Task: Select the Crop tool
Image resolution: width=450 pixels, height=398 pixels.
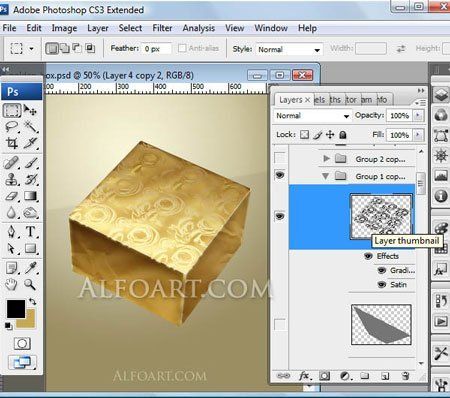Action: 12,143
